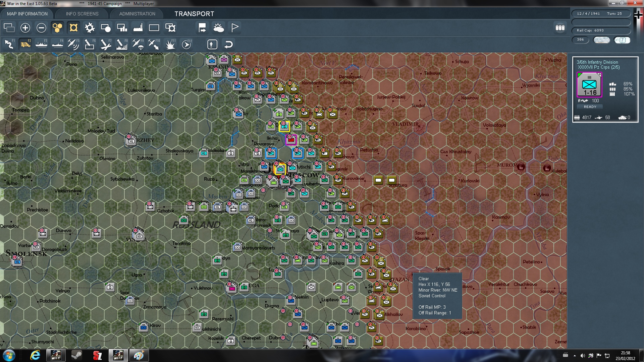Click the white gear-shaped overlay icon
Viewport: 644px width, 362px height.
[x=90, y=28]
